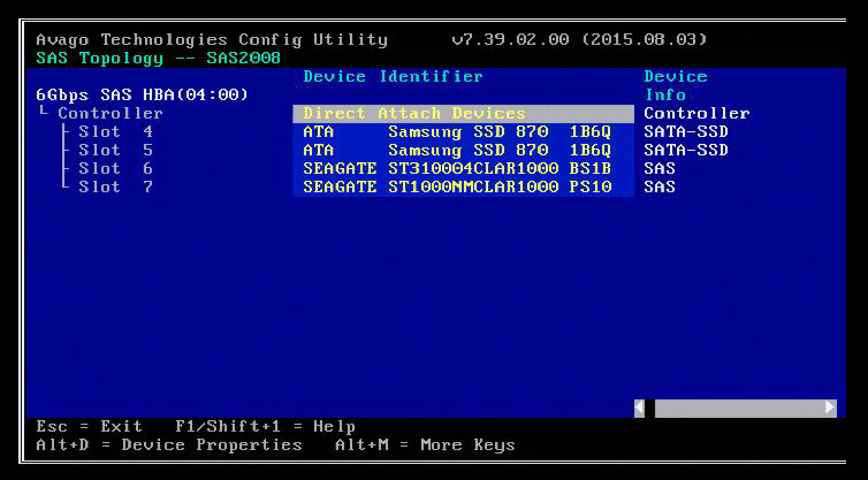Select the Samsung SSD 870 device in Slot 4
Viewport: 868px width, 480px height.
[x=463, y=132]
